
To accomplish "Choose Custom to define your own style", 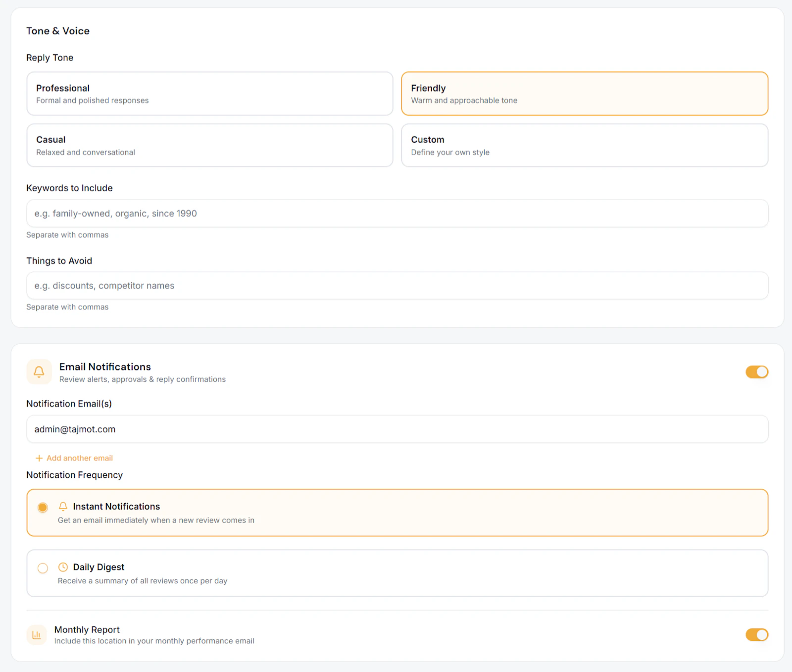I will point(585,145).
